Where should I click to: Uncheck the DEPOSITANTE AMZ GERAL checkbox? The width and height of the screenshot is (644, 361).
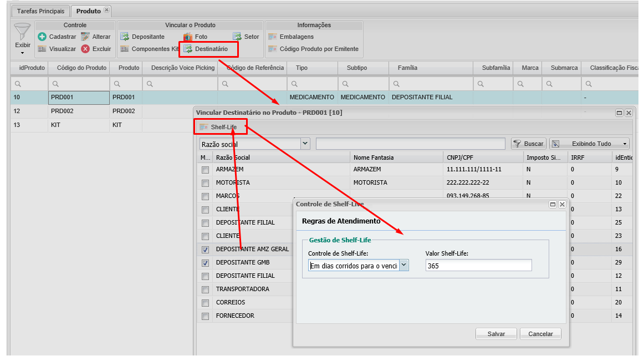(x=206, y=250)
